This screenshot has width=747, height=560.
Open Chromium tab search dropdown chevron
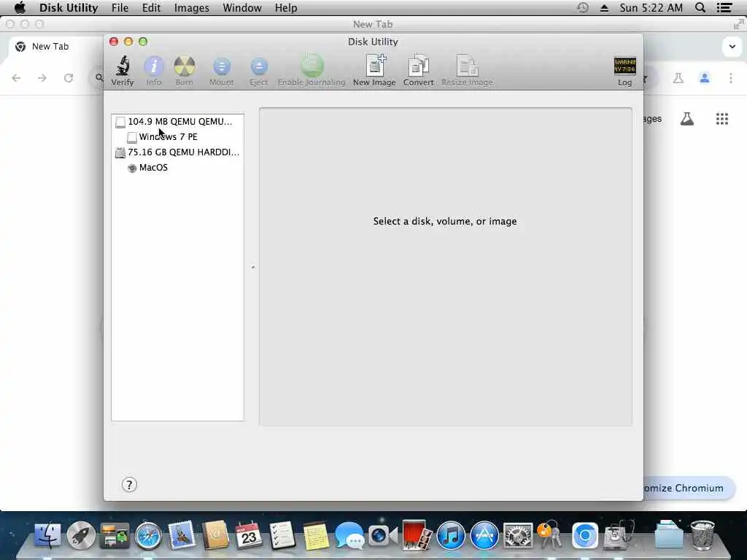(x=732, y=46)
